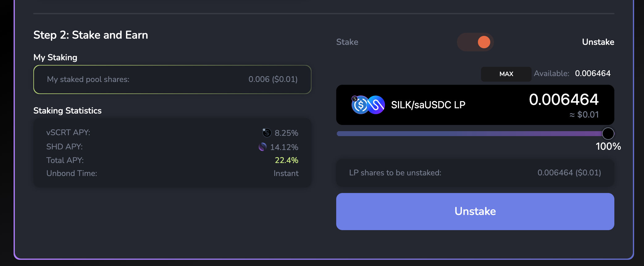644x266 pixels.
Task: Click the middle of the percentage slider track
Action: click(472, 134)
